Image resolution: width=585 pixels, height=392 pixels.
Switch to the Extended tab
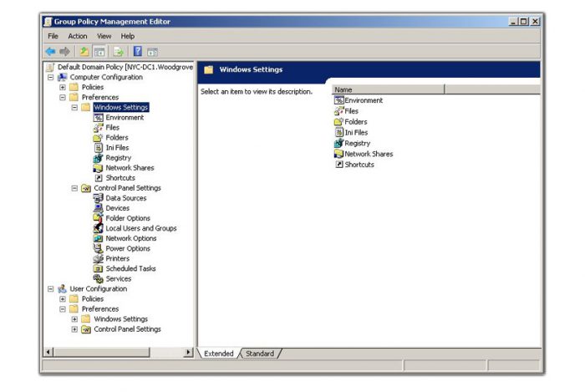(219, 354)
